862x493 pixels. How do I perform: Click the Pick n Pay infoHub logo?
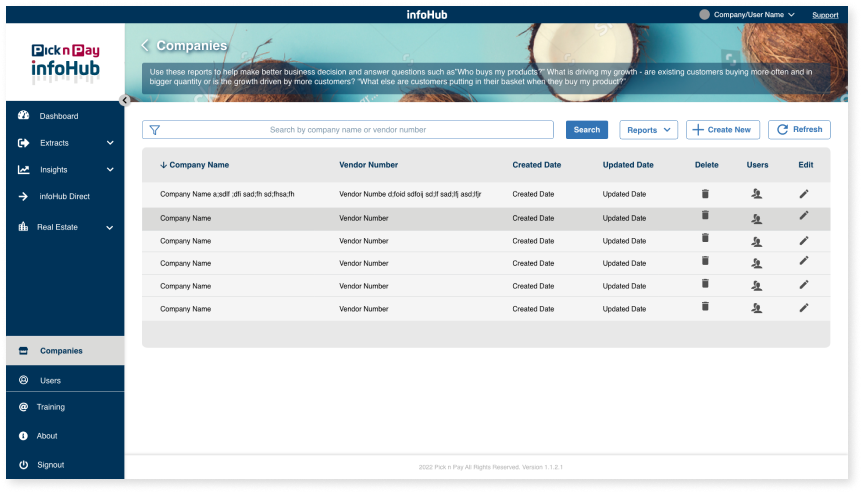65,63
